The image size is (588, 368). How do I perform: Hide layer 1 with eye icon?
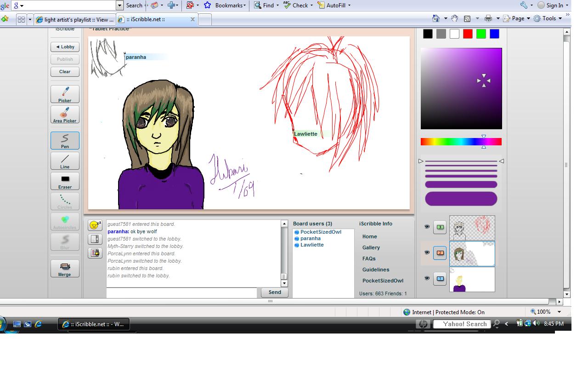[427, 278]
